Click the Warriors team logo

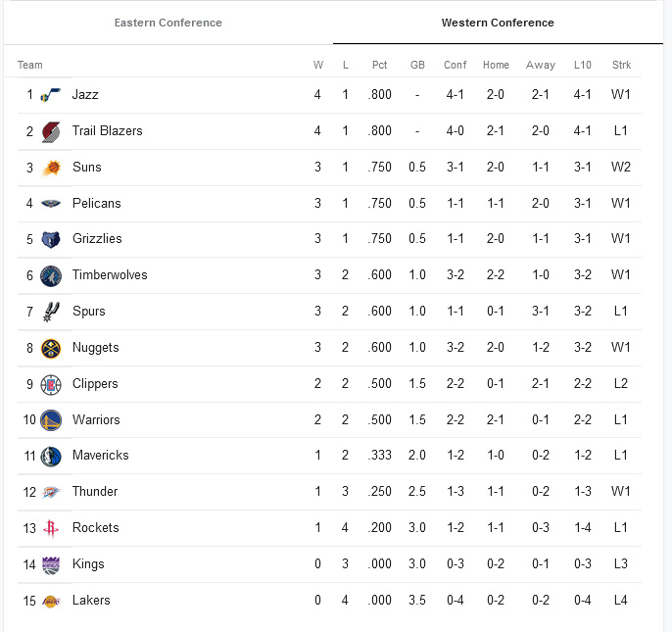pyautogui.click(x=51, y=420)
